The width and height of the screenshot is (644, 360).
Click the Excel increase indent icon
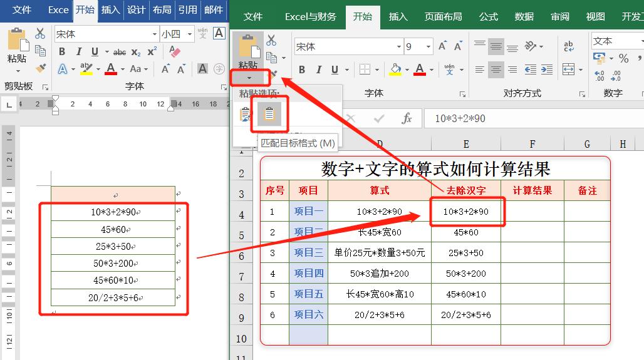547,69
